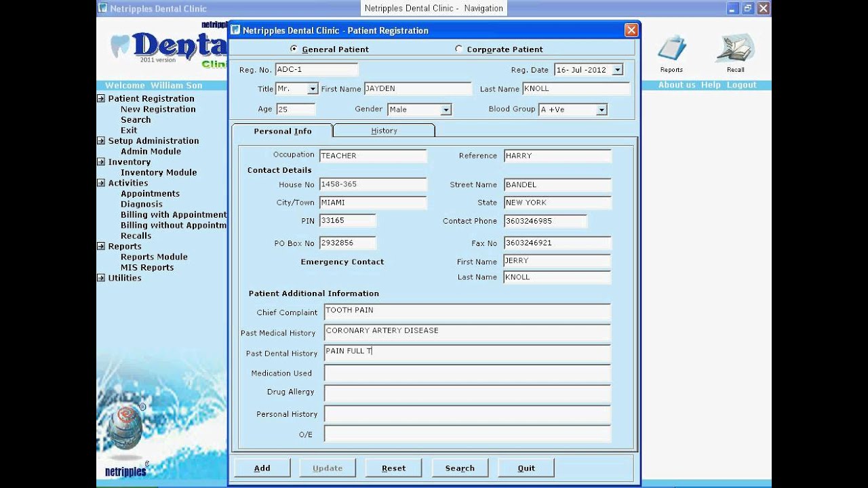Click the Occupation field showing TEACHER
The height and width of the screenshot is (488, 868).
point(373,156)
